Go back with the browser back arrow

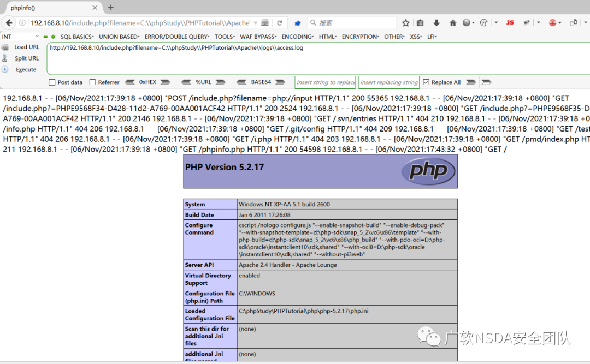pyautogui.click(x=9, y=23)
